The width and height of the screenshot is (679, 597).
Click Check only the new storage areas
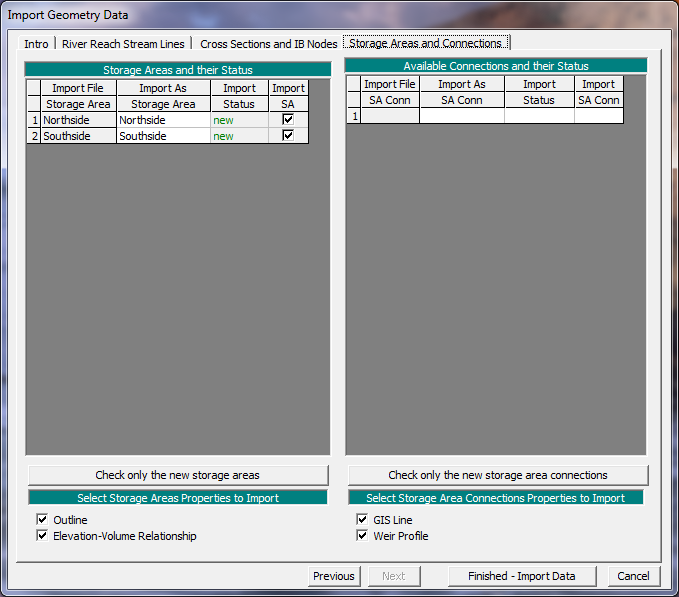(178, 475)
